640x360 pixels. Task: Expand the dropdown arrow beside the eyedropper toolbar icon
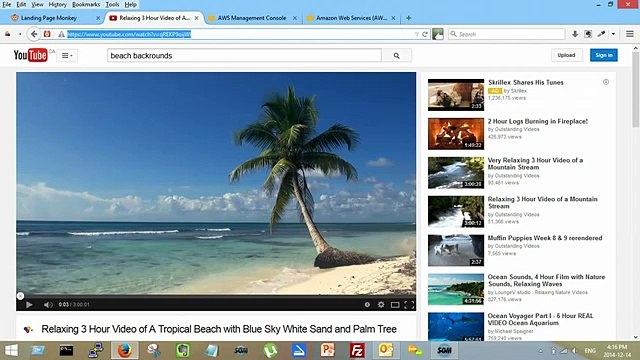[x=613, y=34]
